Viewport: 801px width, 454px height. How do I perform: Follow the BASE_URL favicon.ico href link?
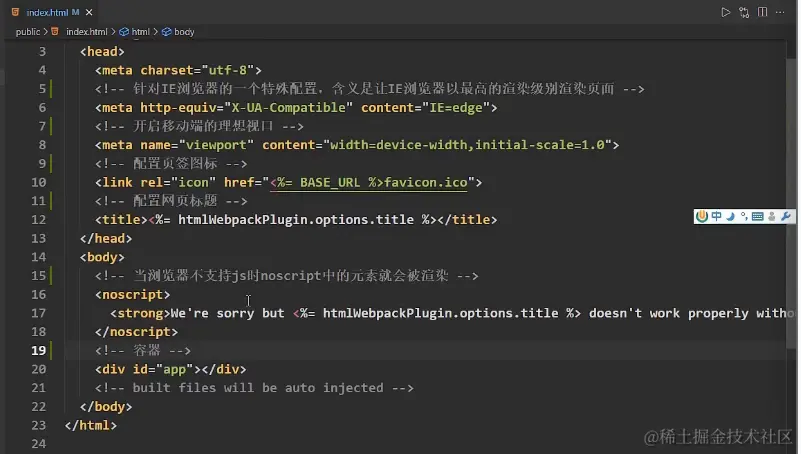(x=368, y=182)
